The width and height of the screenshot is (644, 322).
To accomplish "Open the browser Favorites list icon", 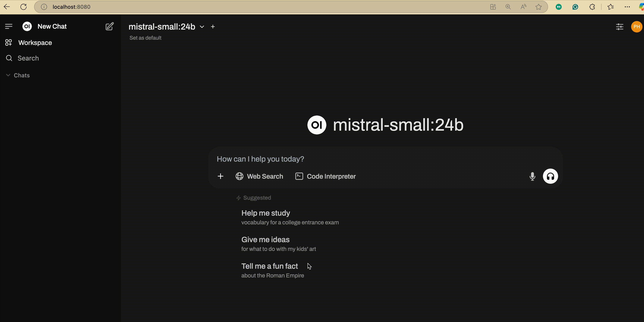I will point(610,7).
